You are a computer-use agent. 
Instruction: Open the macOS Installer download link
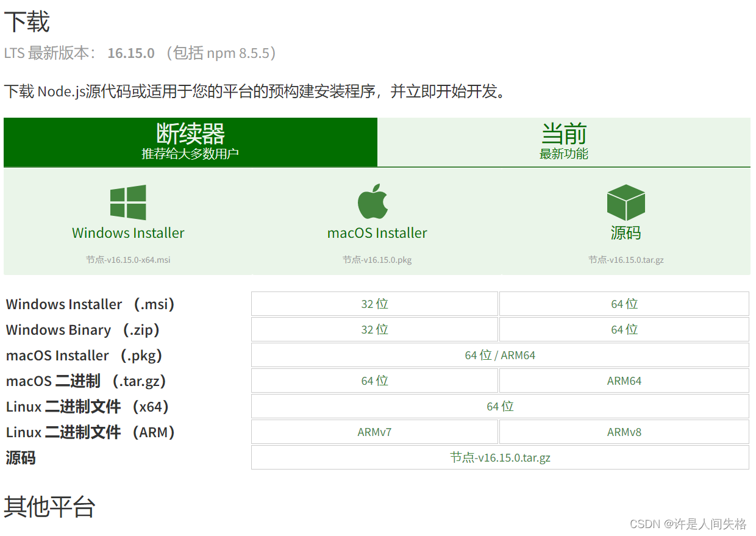point(377,233)
